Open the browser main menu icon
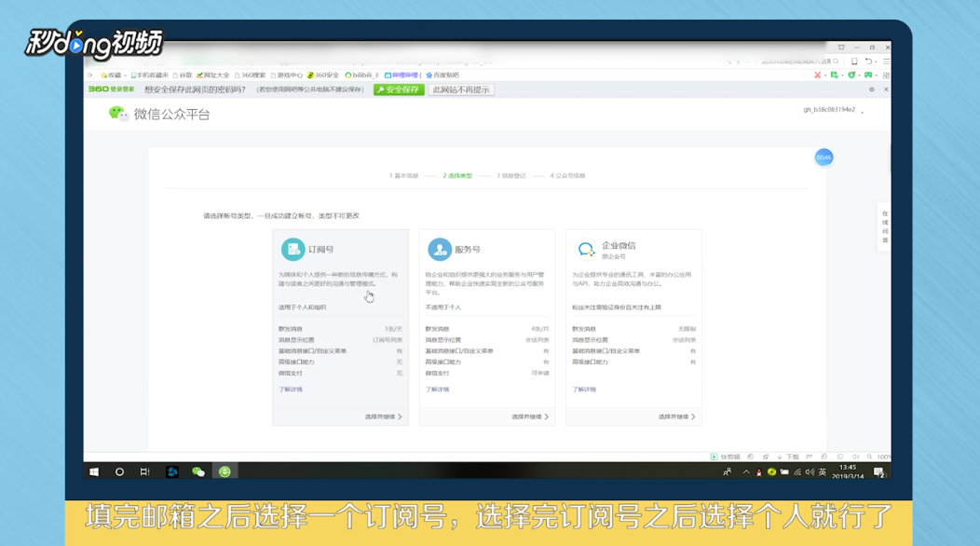980x546 pixels. [886, 61]
